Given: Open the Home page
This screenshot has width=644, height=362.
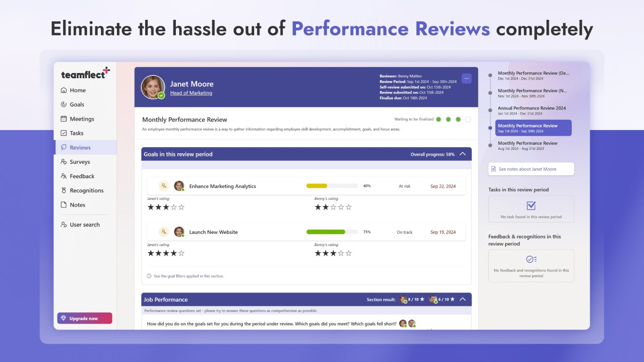Looking at the screenshot, I should click(86, 90).
